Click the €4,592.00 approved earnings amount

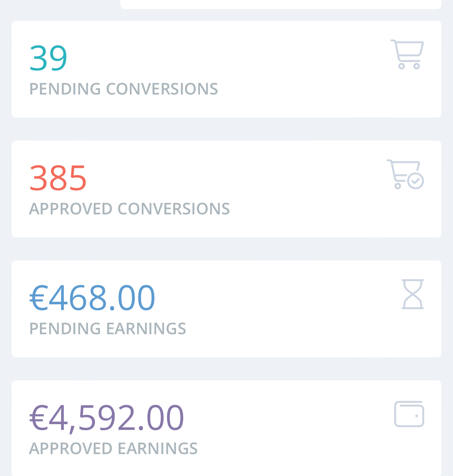pyautogui.click(x=107, y=418)
